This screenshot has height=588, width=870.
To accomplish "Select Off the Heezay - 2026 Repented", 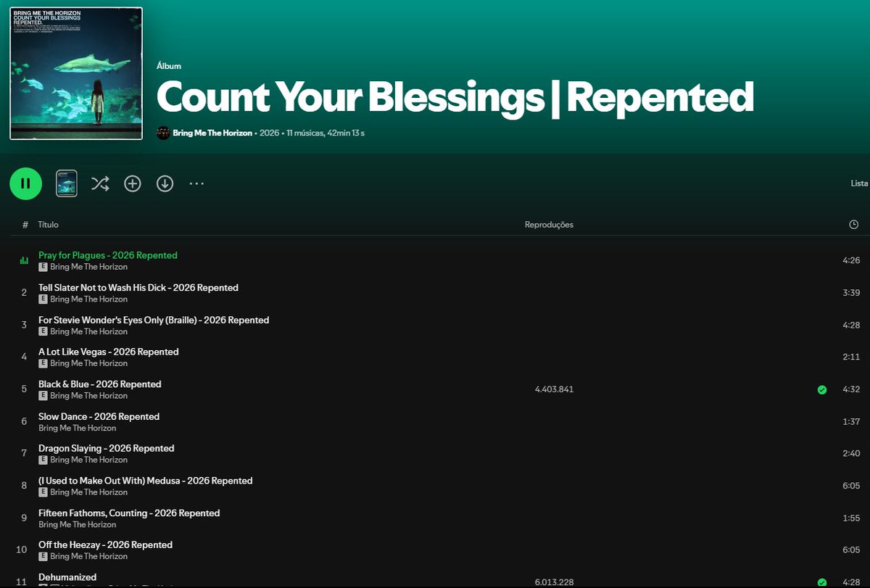I will 106,544.
